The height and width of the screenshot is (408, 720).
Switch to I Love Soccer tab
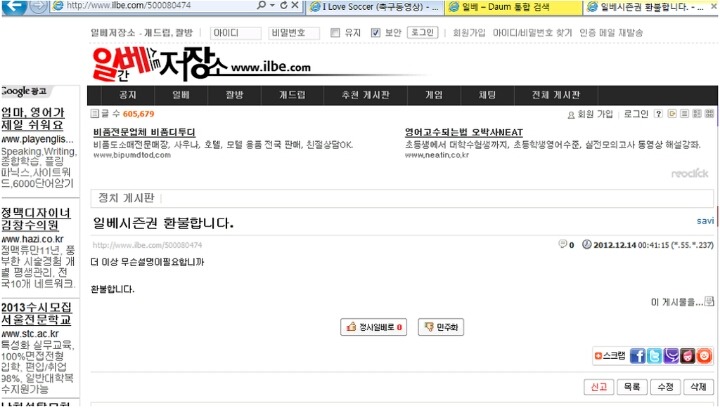click(374, 7)
